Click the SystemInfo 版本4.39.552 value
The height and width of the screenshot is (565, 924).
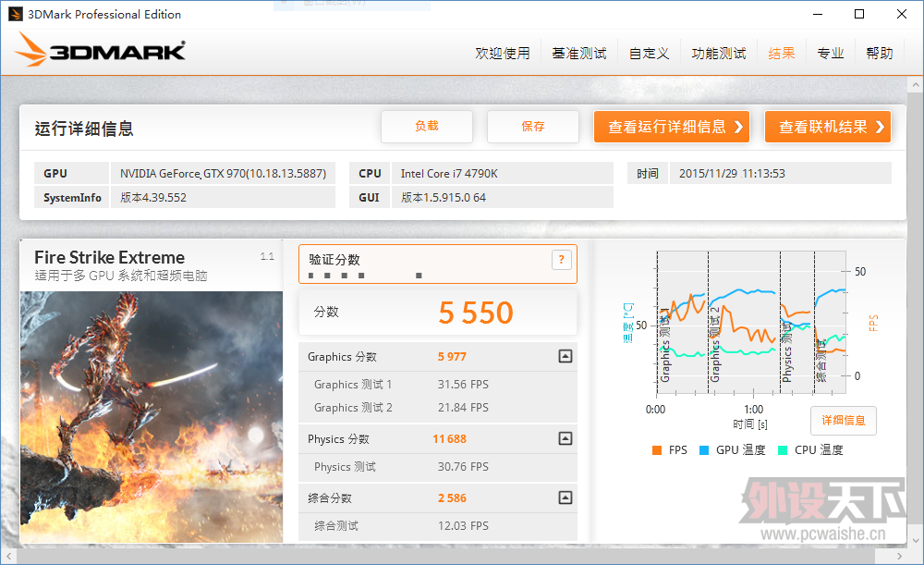(223, 198)
